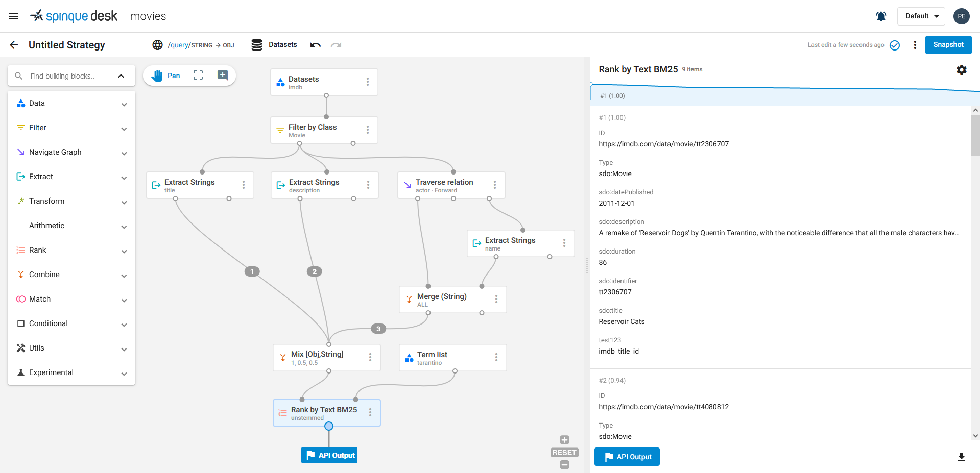Expand the Navigate Graph category
This screenshot has height=473, width=980.
(71, 152)
